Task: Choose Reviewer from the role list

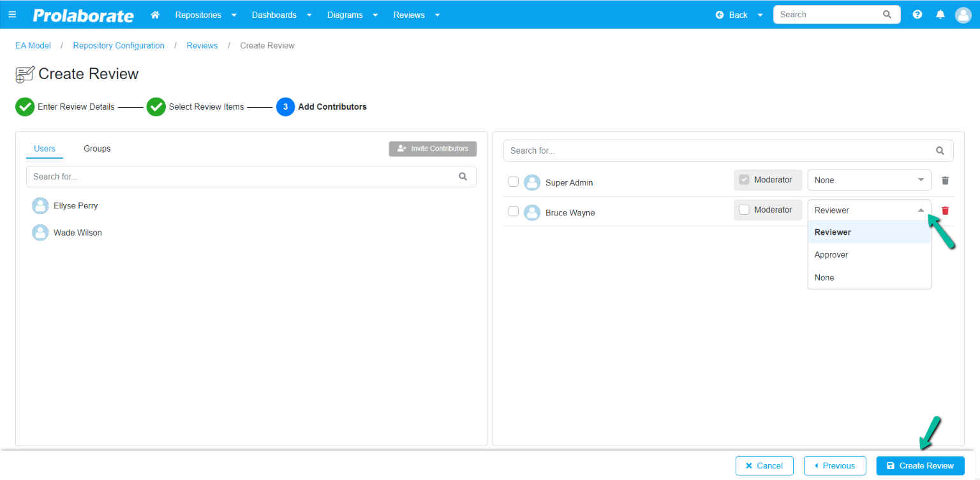Action: (x=869, y=232)
